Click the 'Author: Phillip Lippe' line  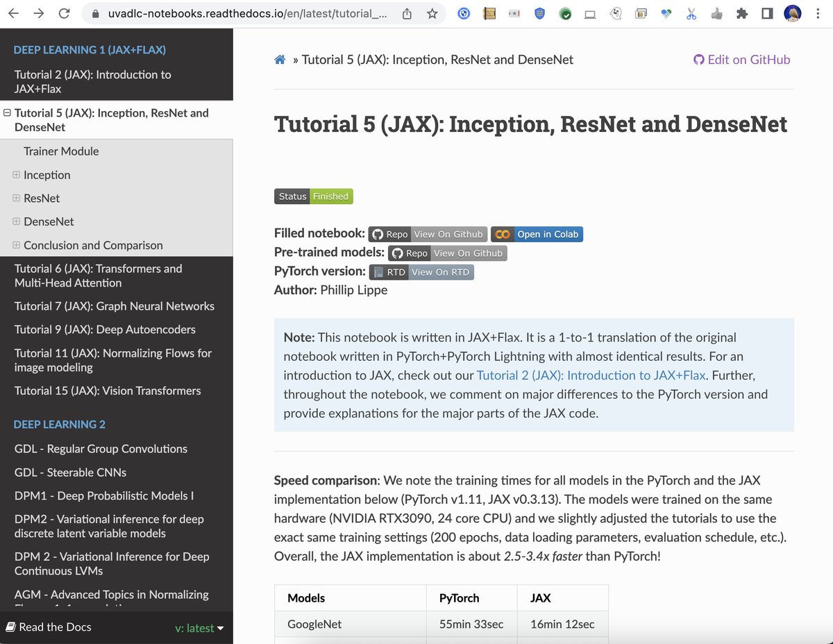[331, 290]
